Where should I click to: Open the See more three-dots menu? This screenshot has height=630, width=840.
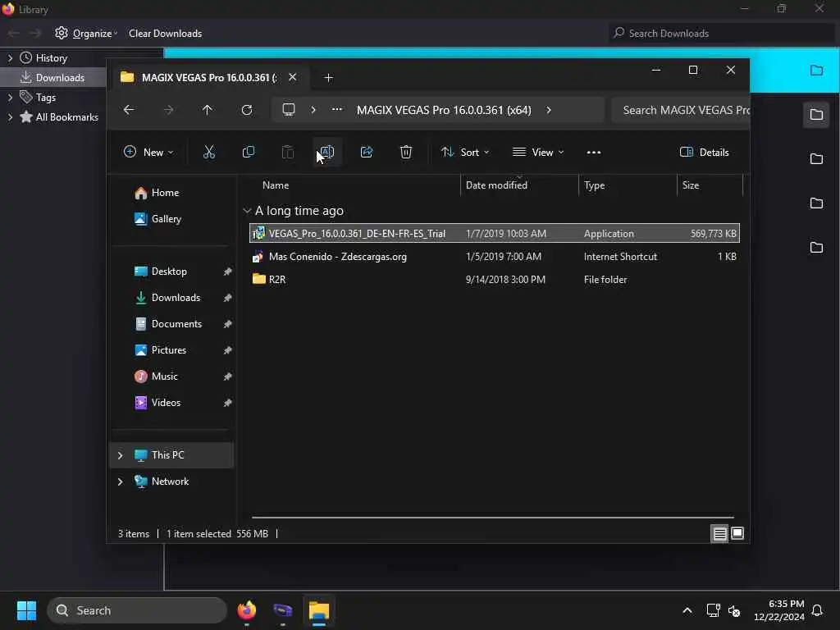[594, 152]
